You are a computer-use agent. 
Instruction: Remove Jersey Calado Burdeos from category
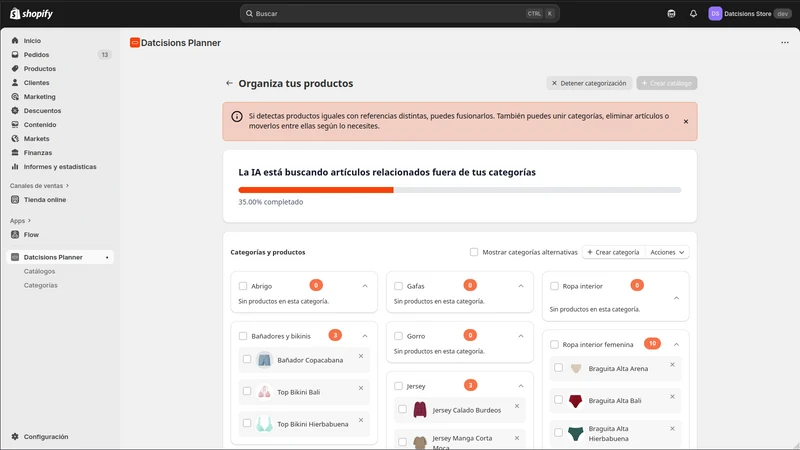pos(517,406)
